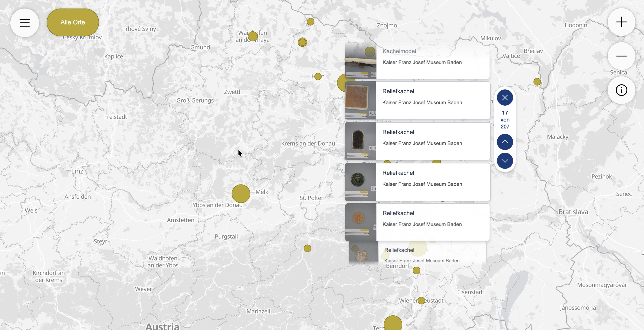The image size is (644, 330).
Task: Click the green circular tile thumbnail
Action: [x=359, y=181]
